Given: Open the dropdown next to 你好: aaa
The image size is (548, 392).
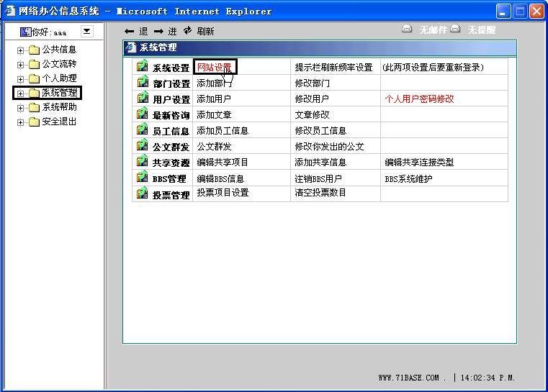Looking at the screenshot, I should pos(86,31).
